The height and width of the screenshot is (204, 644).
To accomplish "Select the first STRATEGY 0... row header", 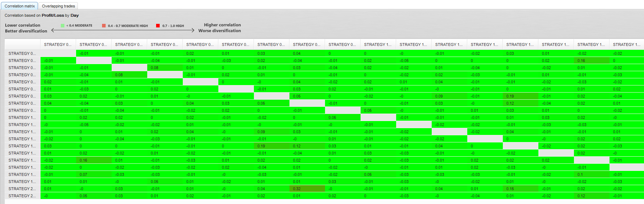I will coord(22,53).
